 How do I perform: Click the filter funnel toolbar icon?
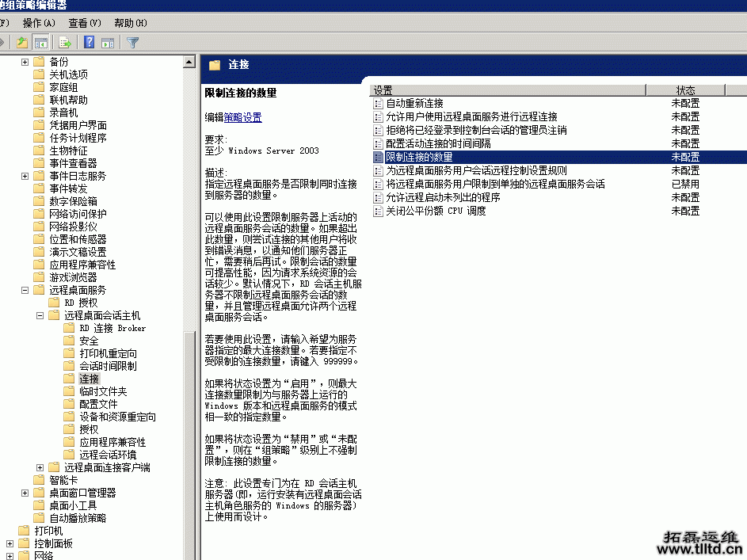132,41
